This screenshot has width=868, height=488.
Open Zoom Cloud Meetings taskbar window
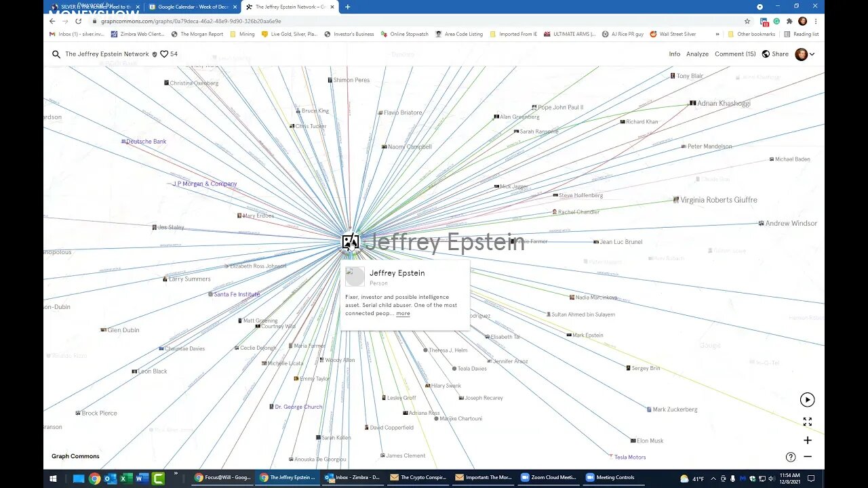tap(549, 478)
